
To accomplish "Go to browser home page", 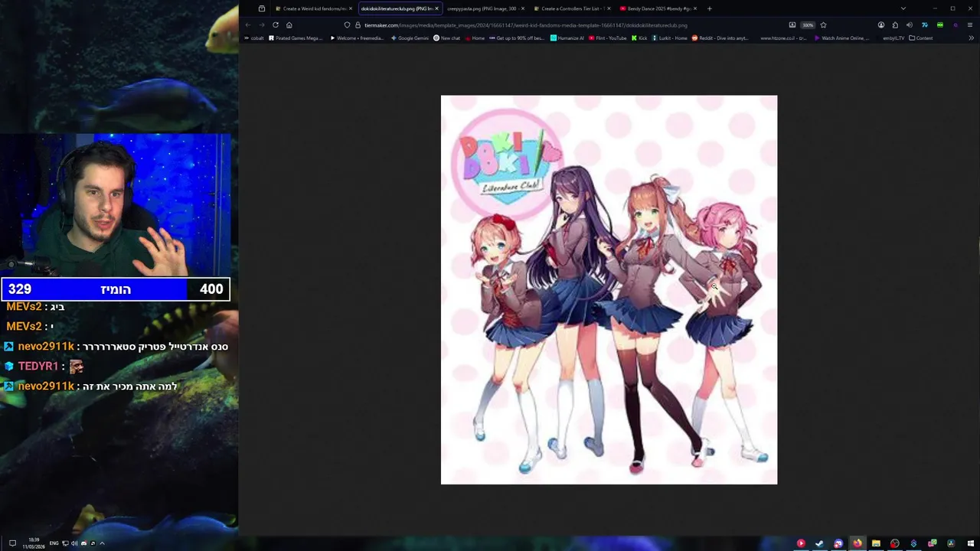I will click(x=289, y=24).
